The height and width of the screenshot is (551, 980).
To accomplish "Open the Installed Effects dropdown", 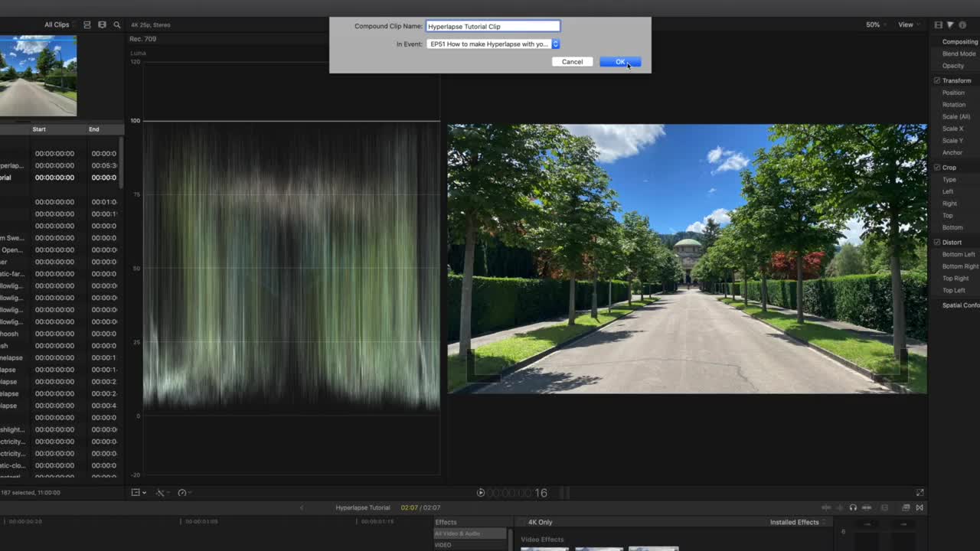I will [x=798, y=522].
